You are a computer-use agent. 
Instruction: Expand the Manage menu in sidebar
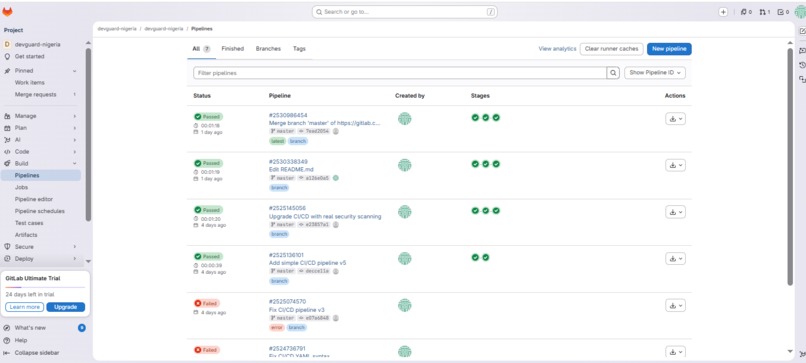[41, 116]
